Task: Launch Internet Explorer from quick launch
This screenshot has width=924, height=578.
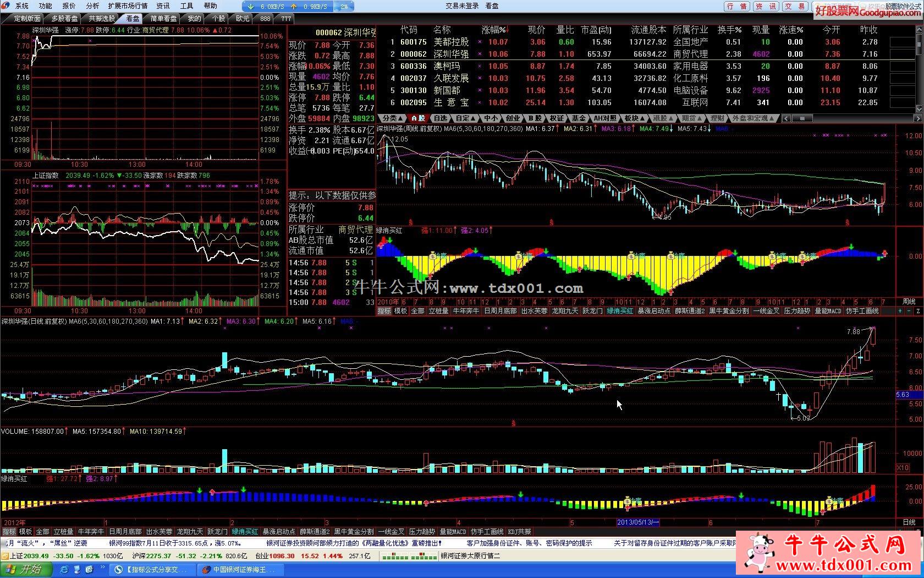Action: point(64,569)
